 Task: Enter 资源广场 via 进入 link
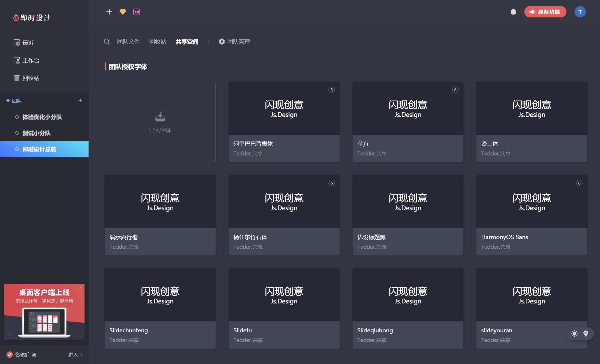click(x=75, y=355)
